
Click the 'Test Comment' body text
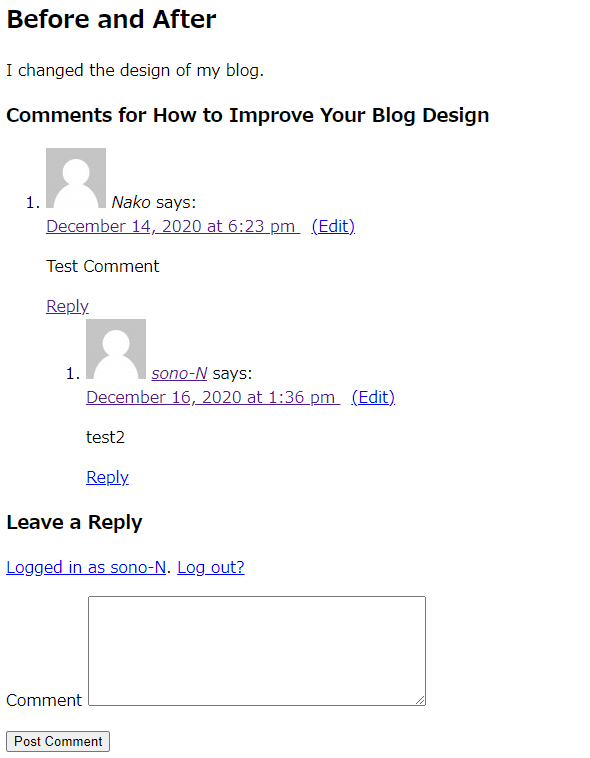click(103, 266)
